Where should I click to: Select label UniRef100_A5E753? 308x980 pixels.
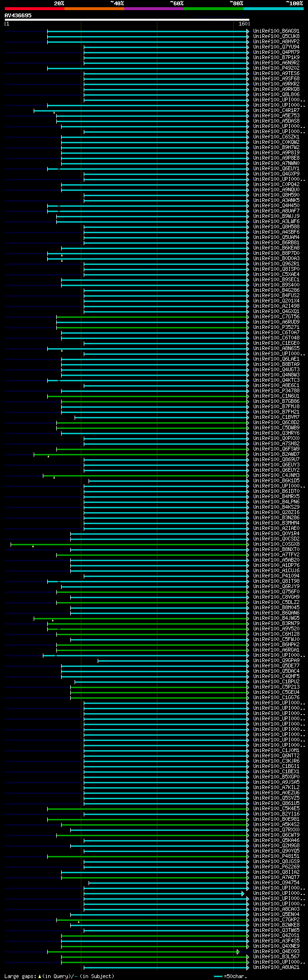coord(276,116)
